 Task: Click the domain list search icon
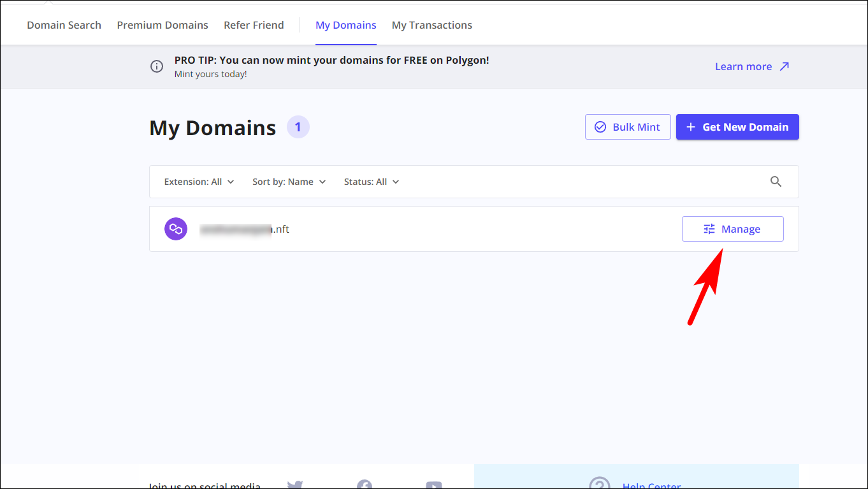click(x=776, y=182)
